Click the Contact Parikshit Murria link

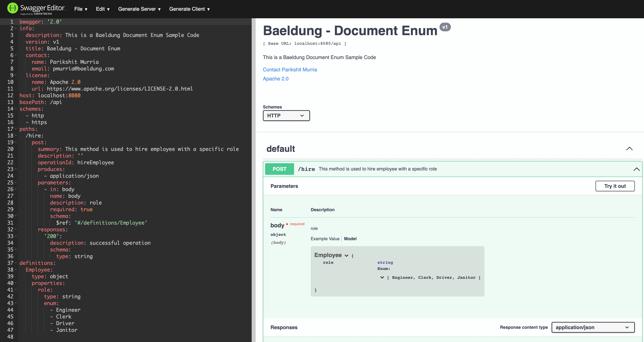coord(290,70)
